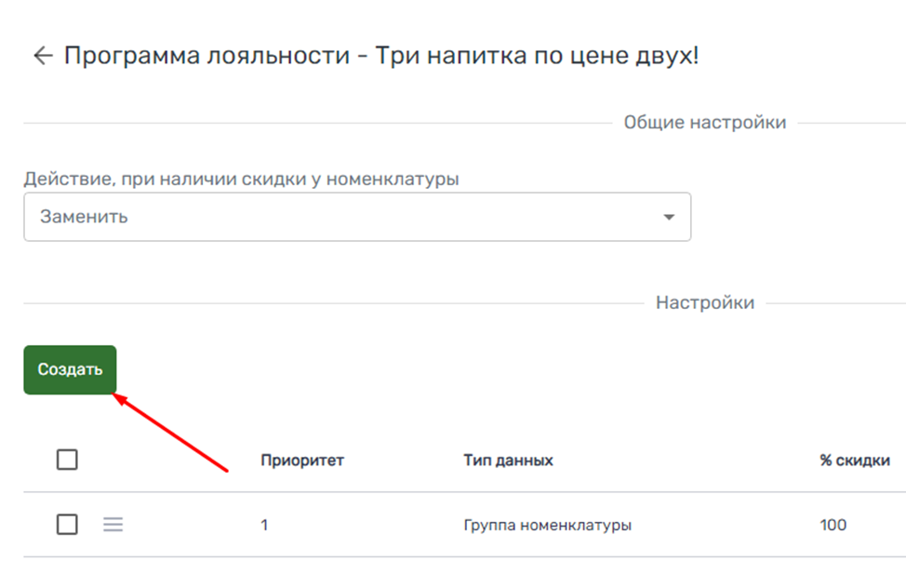Click the Общие настройки section label
906x588 pixels.
point(704,123)
